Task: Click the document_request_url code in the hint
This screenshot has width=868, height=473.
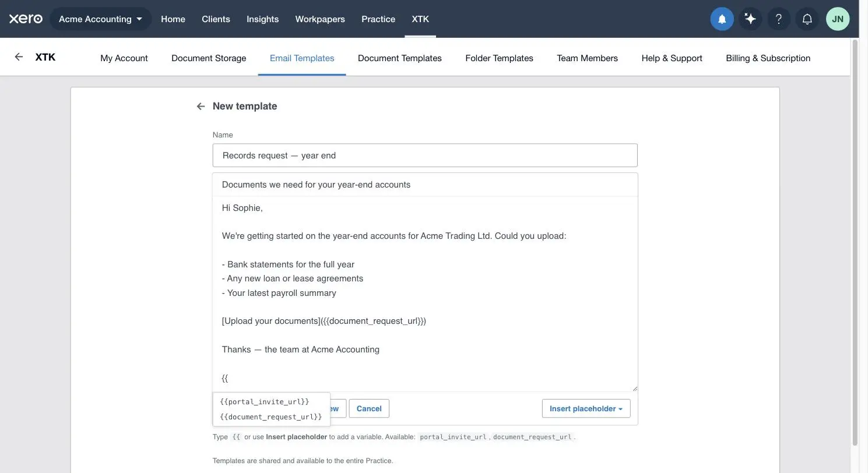Action: [x=532, y=437]
